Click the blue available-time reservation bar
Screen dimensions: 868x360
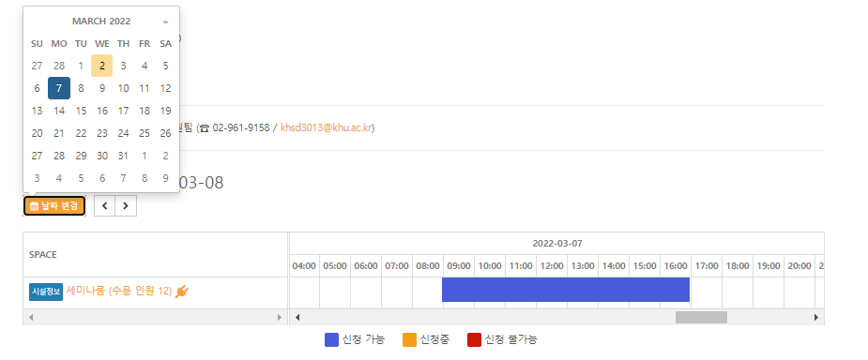coord(566,290)
